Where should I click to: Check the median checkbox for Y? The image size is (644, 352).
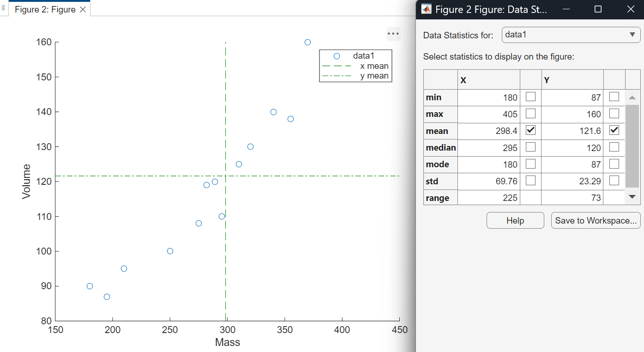pos(614,147)
